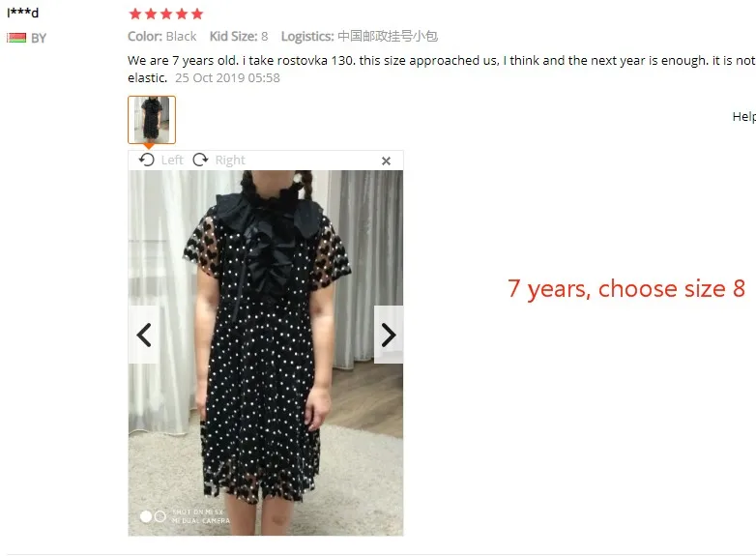Rotate the review photo left using the counterclockwise icon
This screenshot has width=756, height=556.
pyautogui.click(x=147, y=160)
